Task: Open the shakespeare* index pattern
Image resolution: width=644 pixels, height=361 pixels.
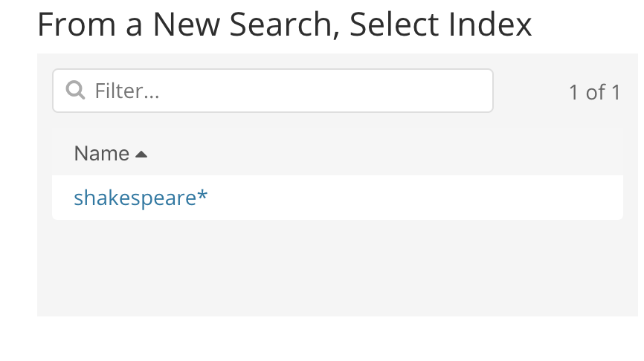Action: 141,198
